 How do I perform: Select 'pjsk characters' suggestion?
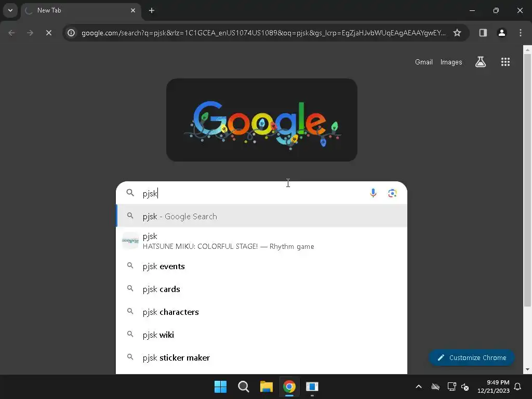262,312
